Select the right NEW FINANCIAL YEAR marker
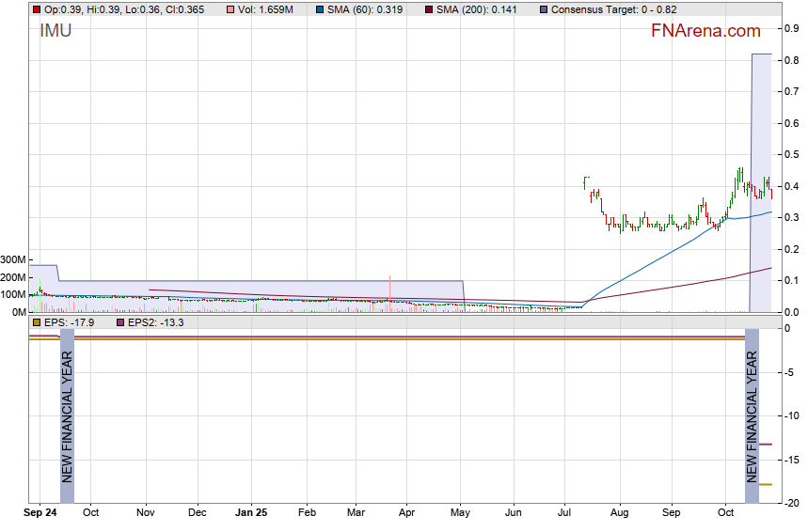The height and width of the screenshot is (532, 808). click(x=752, y=415)
